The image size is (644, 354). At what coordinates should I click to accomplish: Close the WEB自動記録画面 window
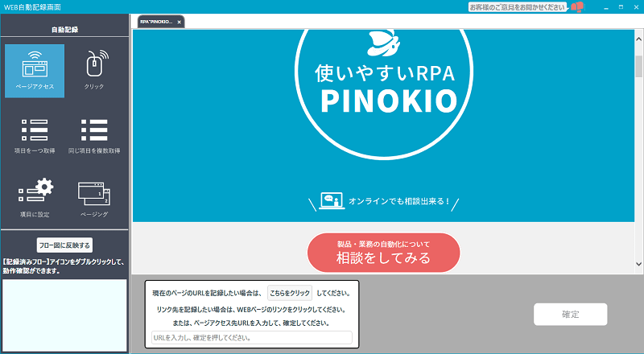636,7
